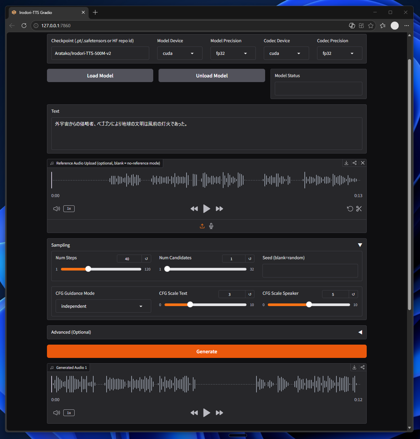Play the reference audio clip

(207, 209)
